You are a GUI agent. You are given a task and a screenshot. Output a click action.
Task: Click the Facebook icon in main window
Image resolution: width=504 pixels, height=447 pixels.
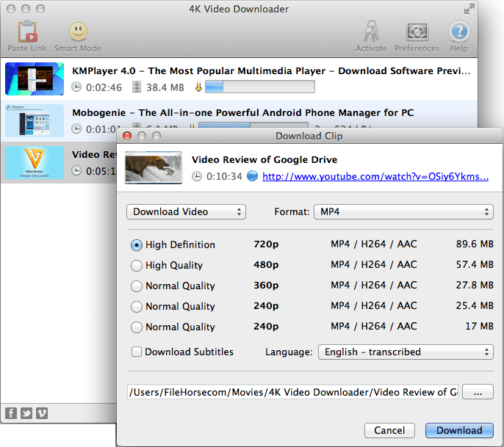click(11, 413)
